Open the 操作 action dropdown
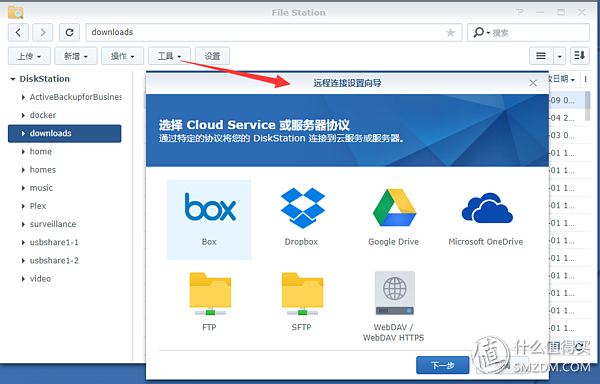The image size is (600, 384). pyautogui.click(x=122, y=56)
